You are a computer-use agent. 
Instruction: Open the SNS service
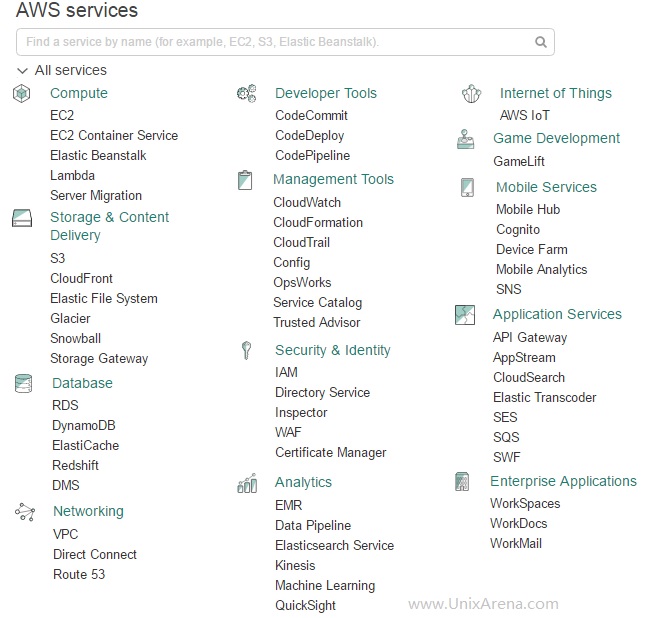pos(509,289)
